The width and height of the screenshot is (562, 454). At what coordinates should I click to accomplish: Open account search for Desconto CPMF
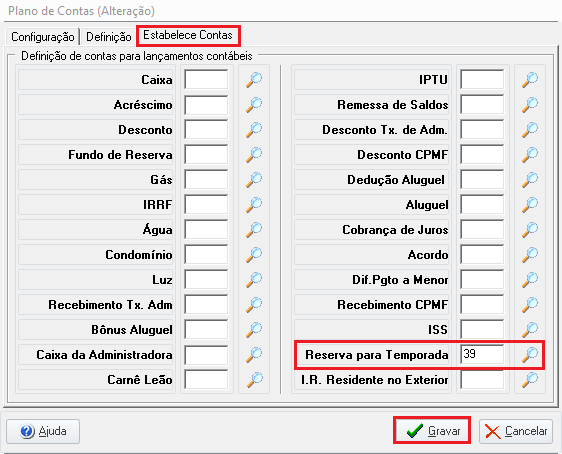coord(530,154)
